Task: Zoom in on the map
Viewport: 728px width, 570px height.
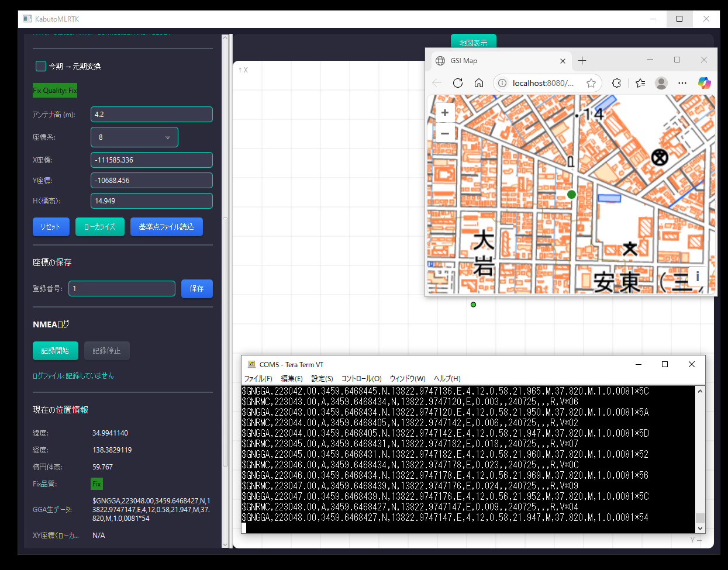Action: pyautogui.click(x=445, y=113)
